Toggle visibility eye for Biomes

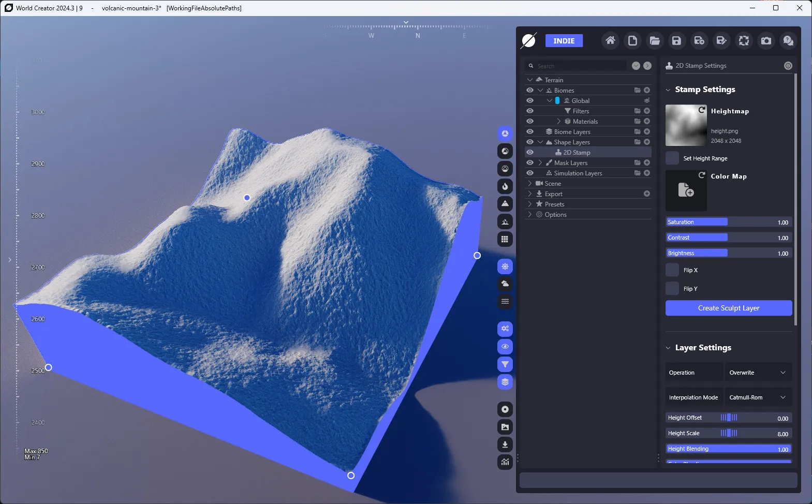coord(530,90)
